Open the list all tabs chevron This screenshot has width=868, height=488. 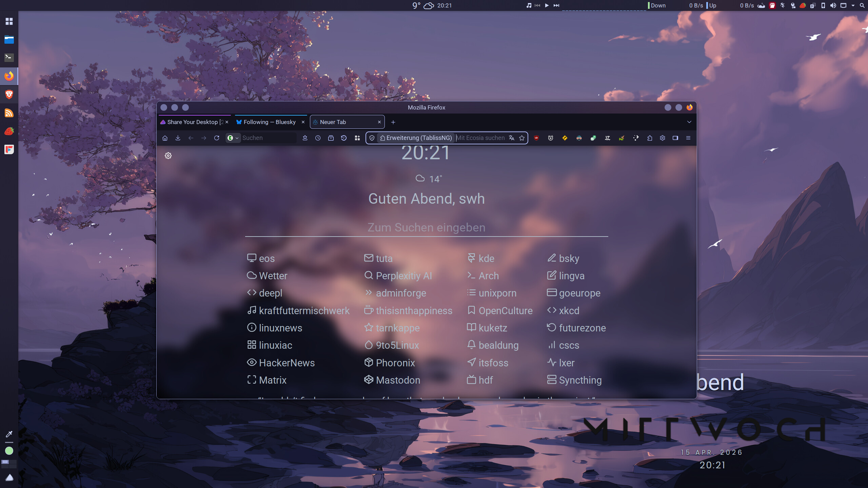click(689, 122)
